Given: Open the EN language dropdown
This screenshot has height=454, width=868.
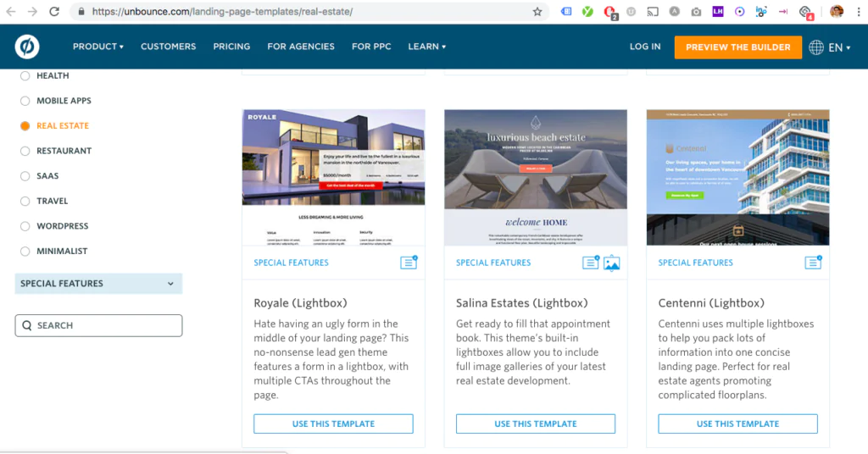Looking at the screenshot, I should 839,47.
